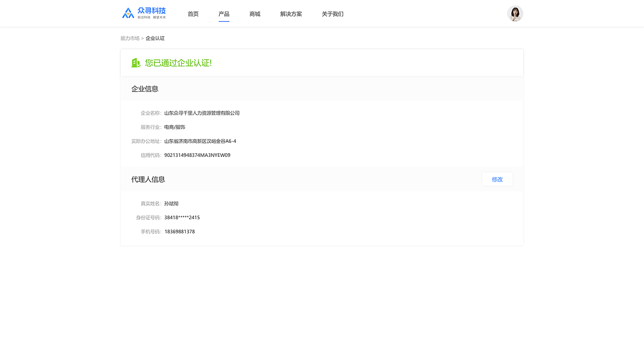Switch to the 产品 navigation tab
The width and height of the screenshot is (644, 362).
(224, 14)
